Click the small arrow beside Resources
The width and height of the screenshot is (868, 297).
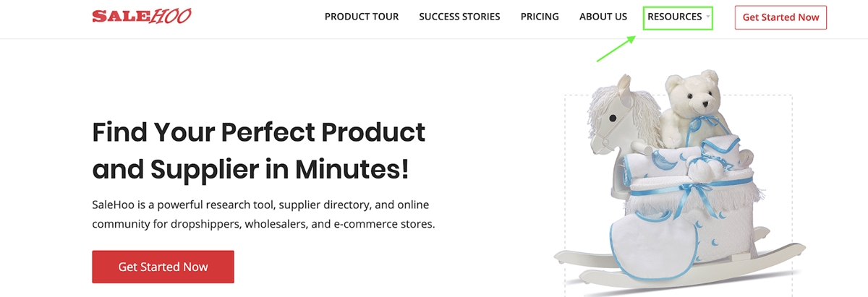click(x=708, y=17)
